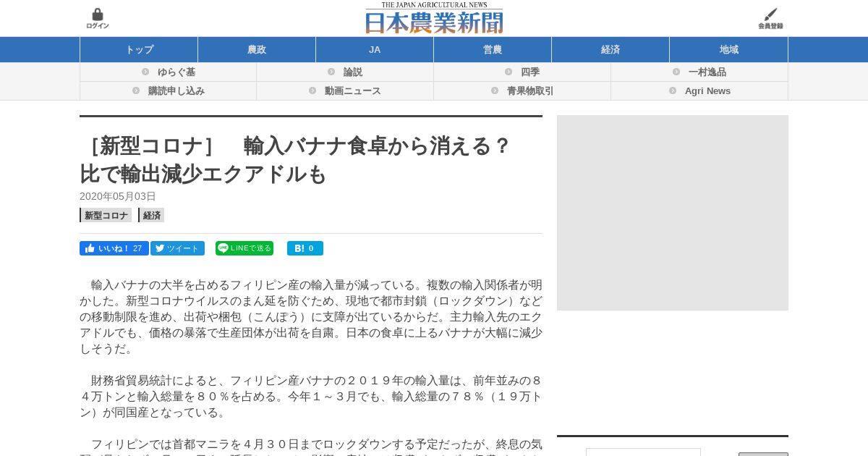The width and height of the screenshot is (868, 456).
Task: Click the sidebar search input field
Action: pyautogui.click(x=643, y=452)
